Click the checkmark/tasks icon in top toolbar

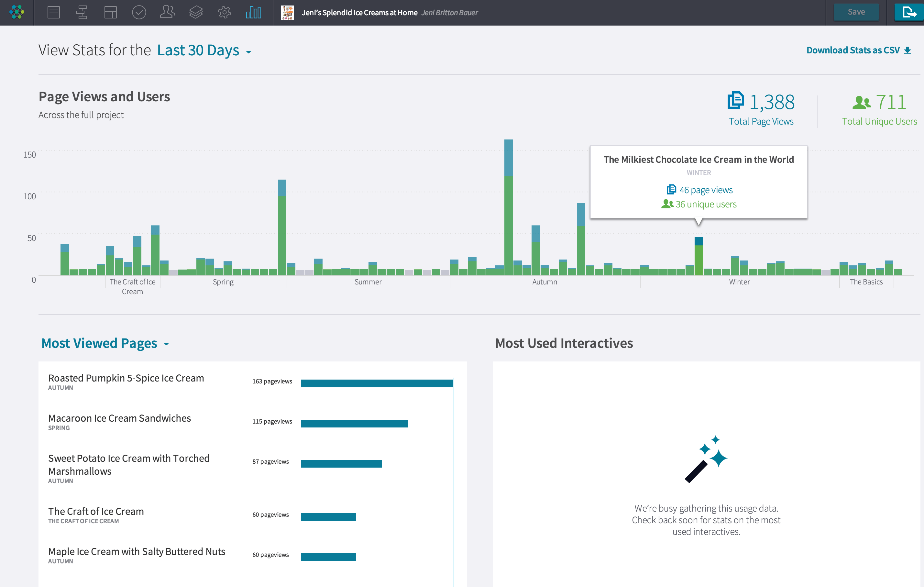pyautogui.click(x=140, y=11)
